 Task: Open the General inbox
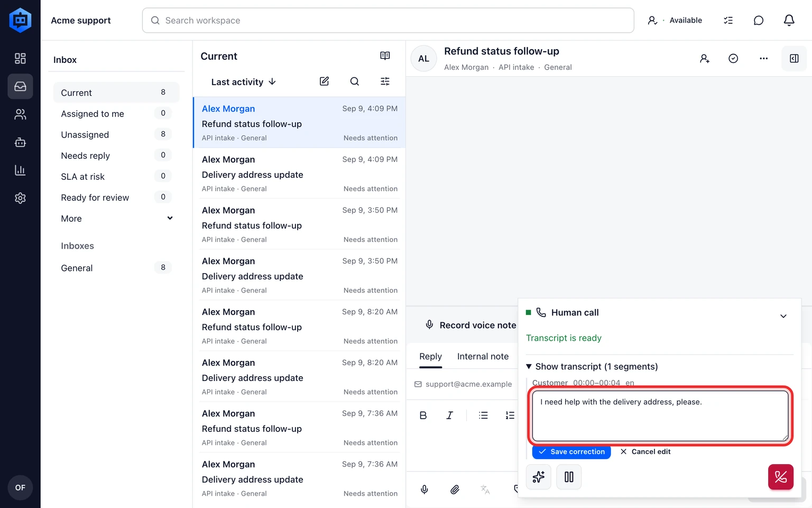click(116, 268)
